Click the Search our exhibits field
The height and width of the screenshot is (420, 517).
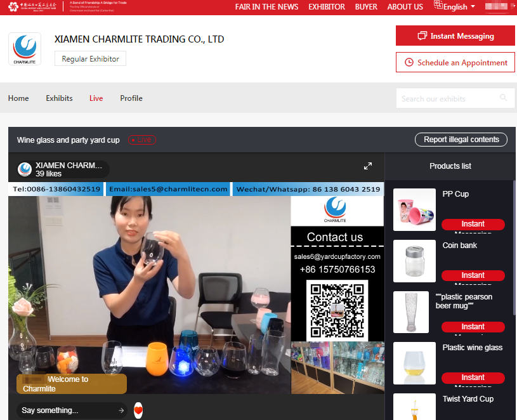pyautogui.click(x=447, y=98)
